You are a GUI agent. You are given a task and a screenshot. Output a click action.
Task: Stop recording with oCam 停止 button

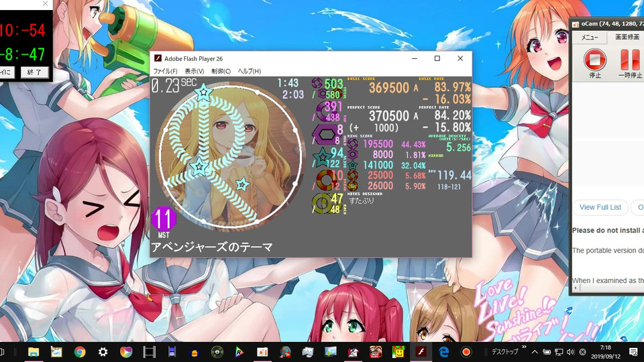(595, 64)
